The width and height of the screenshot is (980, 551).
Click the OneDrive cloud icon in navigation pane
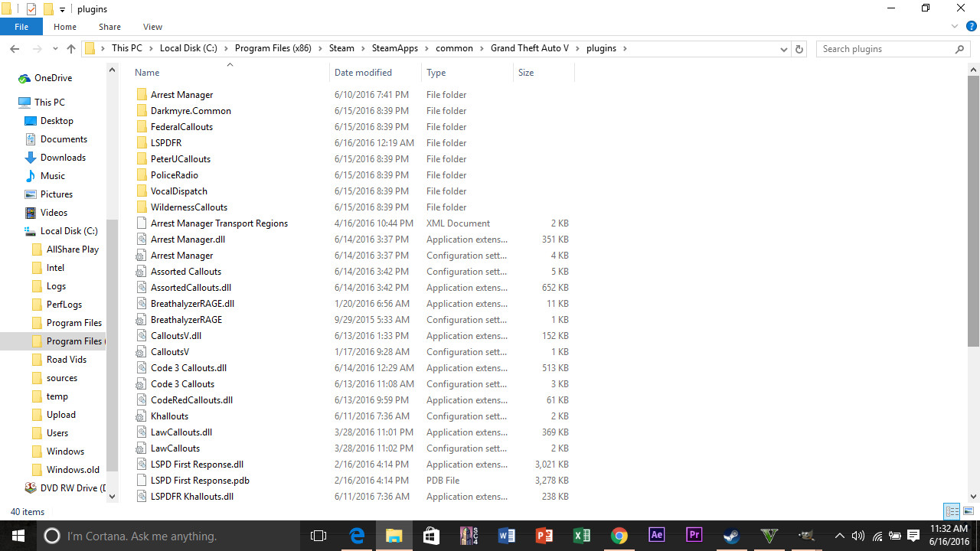coord(24,78)
